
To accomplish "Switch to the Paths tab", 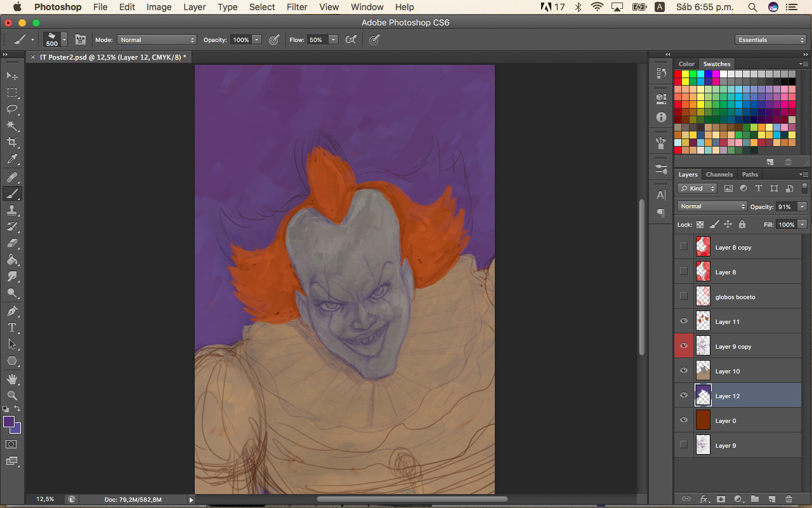I will (x=750, y=175).
